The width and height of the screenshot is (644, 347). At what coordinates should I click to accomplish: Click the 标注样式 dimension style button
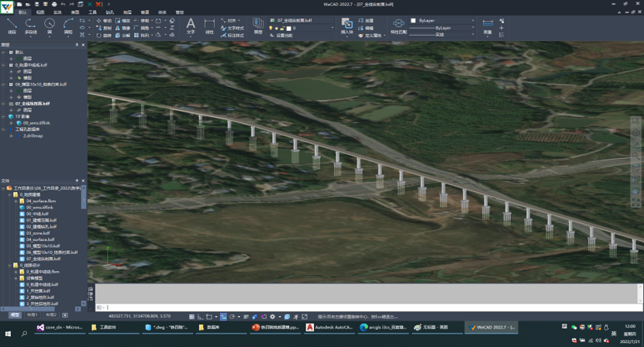coord(232,36)
